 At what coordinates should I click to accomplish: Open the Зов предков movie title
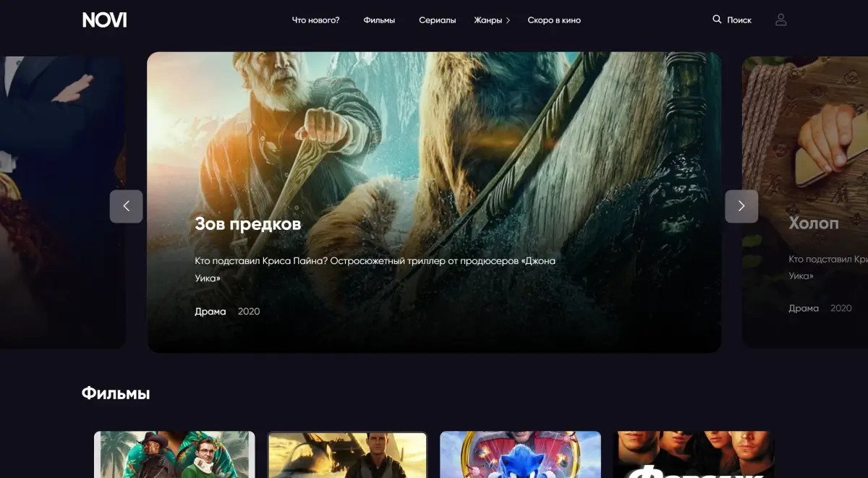pyautogui.click(x=247, y=224)
